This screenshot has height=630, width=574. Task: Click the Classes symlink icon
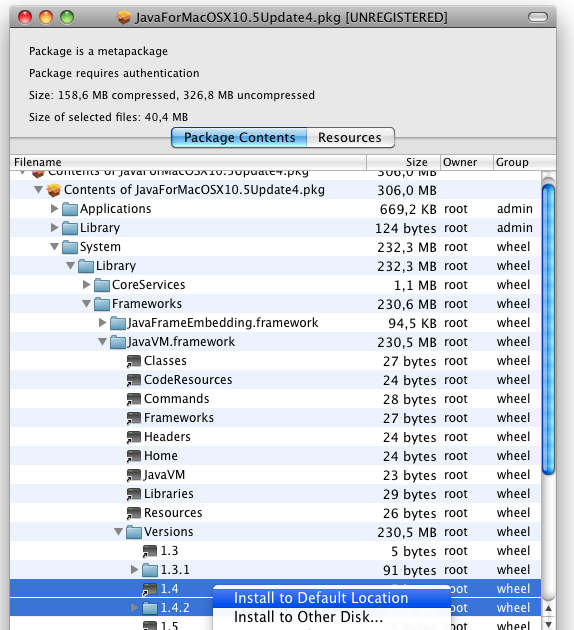point(134,361)
